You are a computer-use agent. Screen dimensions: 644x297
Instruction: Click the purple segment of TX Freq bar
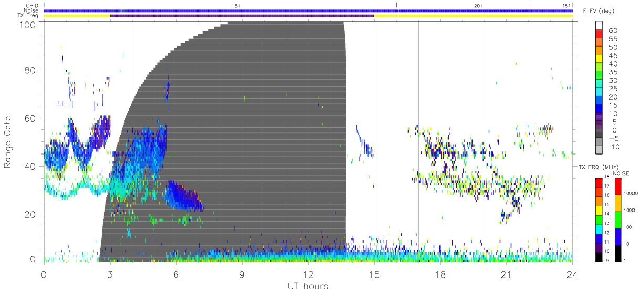[x=242, y=16]
